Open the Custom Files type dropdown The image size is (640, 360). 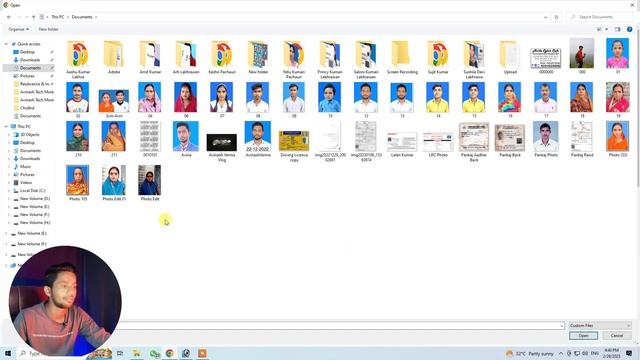(600, 325)
